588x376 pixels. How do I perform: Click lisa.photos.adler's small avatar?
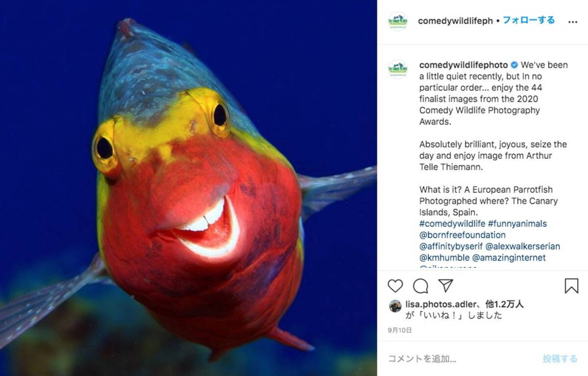(395, 306)
